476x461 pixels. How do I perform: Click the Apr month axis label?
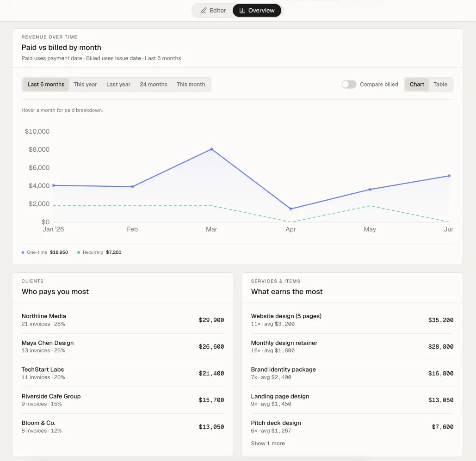(x=291, y=229)
